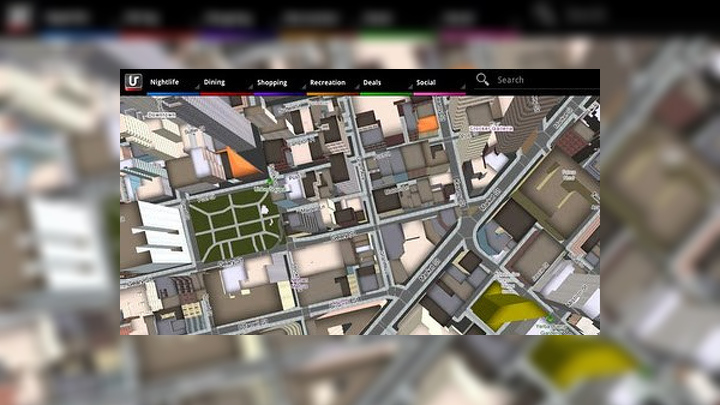Switch to the Dining tab
This screenshot has width=720, height=405.
(x=215, y=82)
